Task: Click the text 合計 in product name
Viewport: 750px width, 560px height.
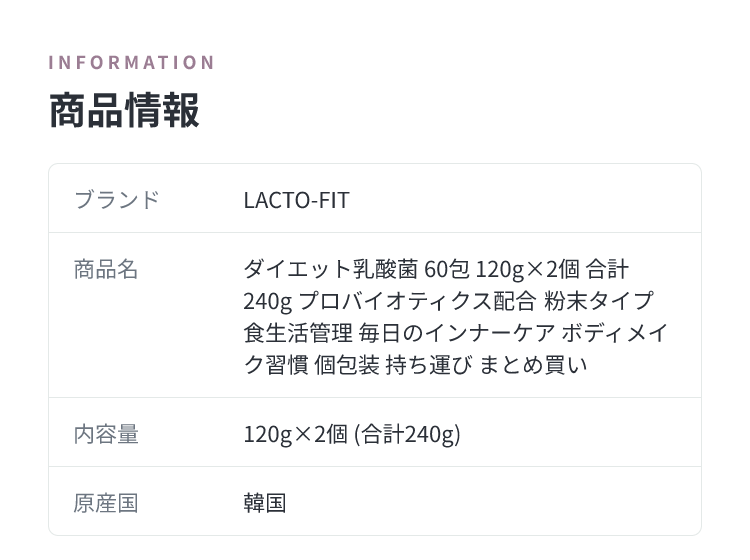Action: click(607, 269)
